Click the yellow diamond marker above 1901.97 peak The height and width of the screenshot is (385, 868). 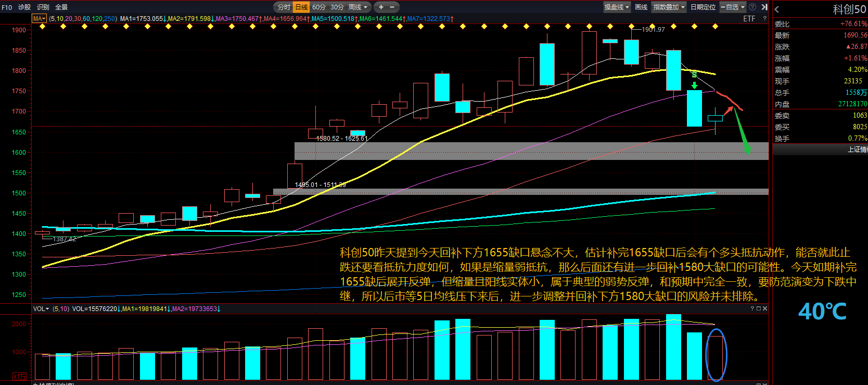click(631, 27)
